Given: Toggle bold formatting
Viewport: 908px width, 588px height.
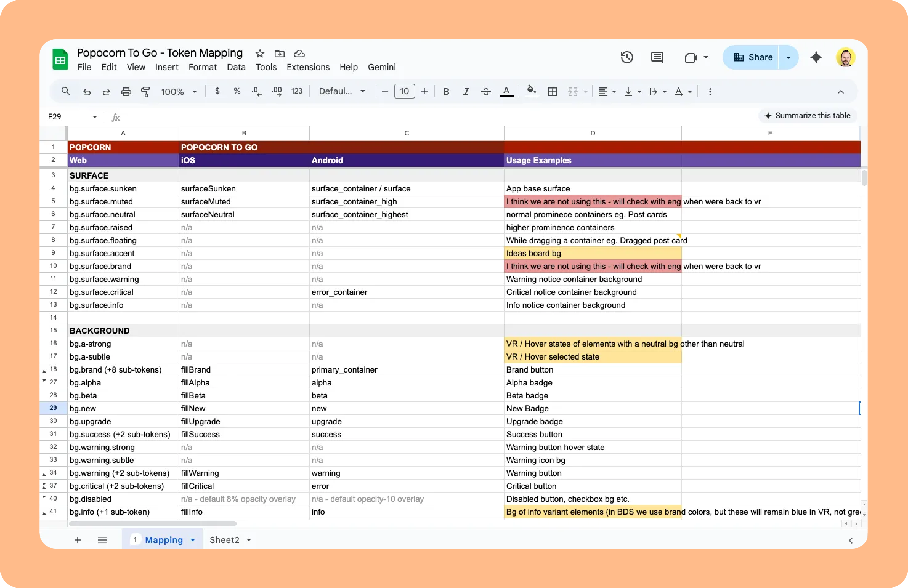Looking at the screenshot, I should coord(446,91).
